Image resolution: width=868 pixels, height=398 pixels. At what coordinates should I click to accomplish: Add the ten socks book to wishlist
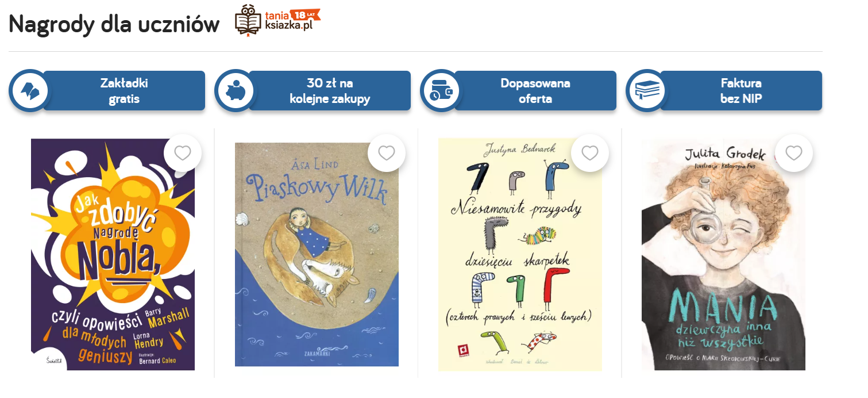[590, 153]
